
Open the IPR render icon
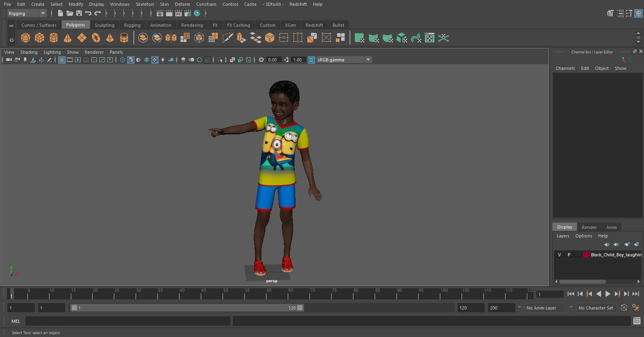click(x=178, y=13)
